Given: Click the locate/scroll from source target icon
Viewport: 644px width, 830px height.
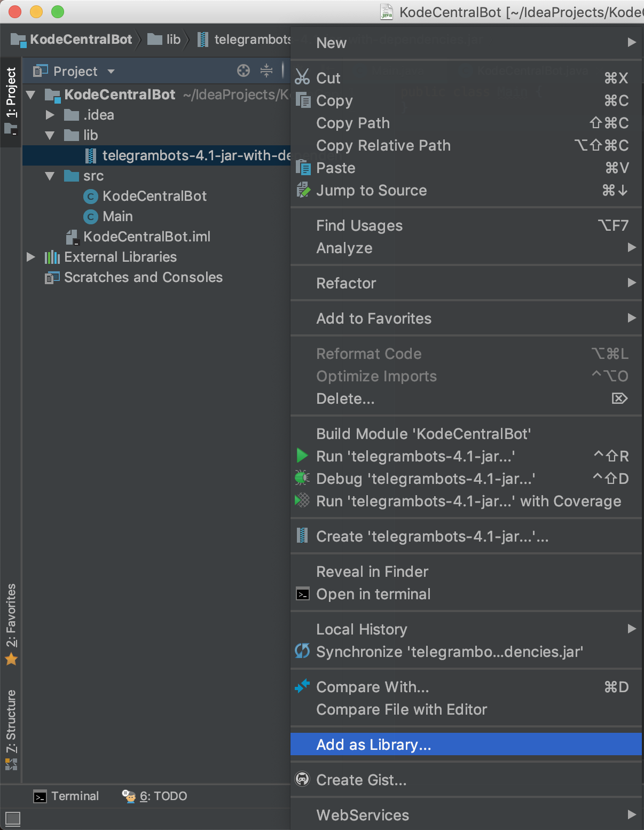Looking at the screenshot, I should (244, 71).
